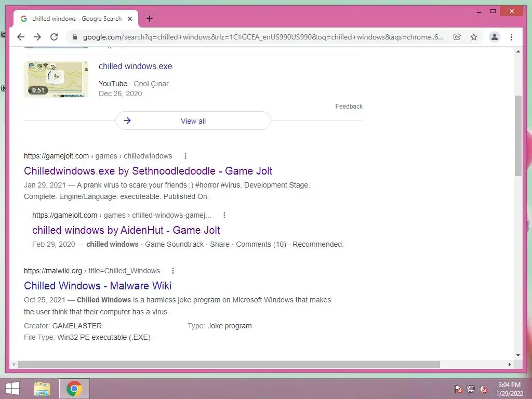Click the horizontal scrollbar left arrow
This screenshot has height=399, width=532.
coord(14,364)
